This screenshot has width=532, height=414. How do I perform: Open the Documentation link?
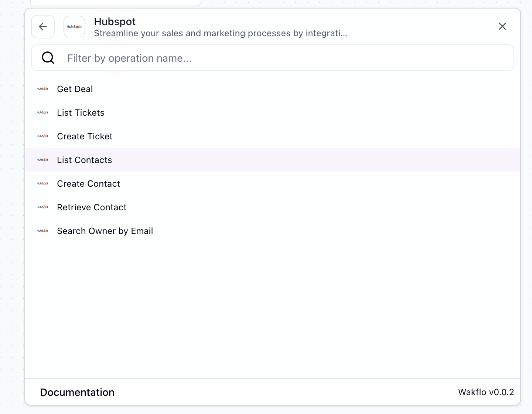(x=77, y=392)
